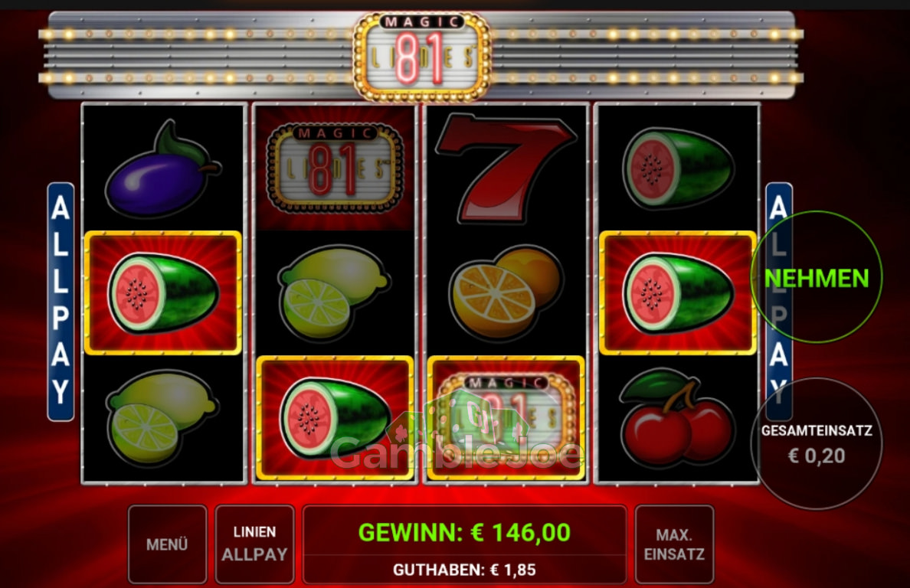Image resolution: width=910 pixels, height=588 pixels.
Task: Click the Magic 81 Lines logo at top
Action: (422, 57)
